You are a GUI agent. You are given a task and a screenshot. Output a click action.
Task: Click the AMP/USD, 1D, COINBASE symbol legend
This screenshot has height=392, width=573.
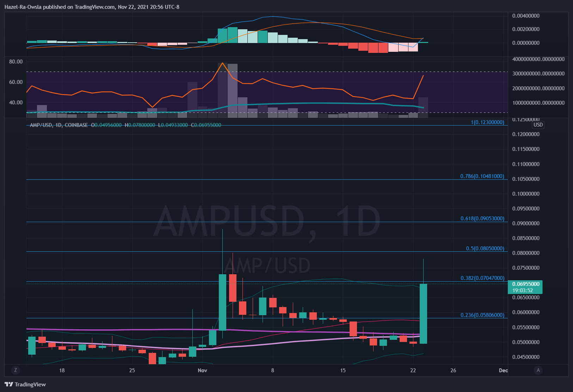[x=59, y=125]
